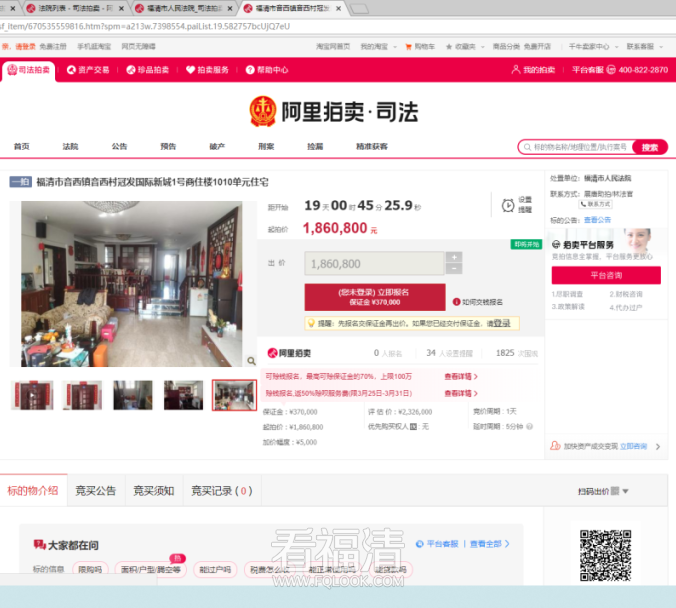
Task: Click the 阿里拍卖·司法 logo emblem
Action: tap(263, 111)
